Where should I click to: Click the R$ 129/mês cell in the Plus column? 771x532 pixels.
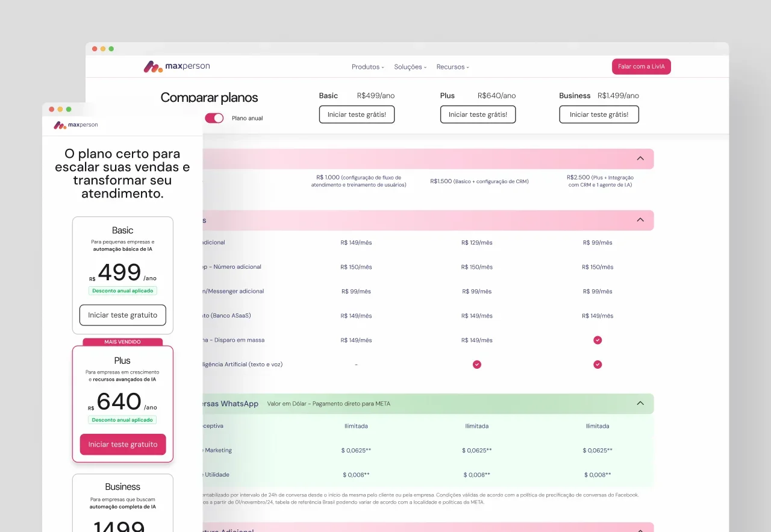477,243
